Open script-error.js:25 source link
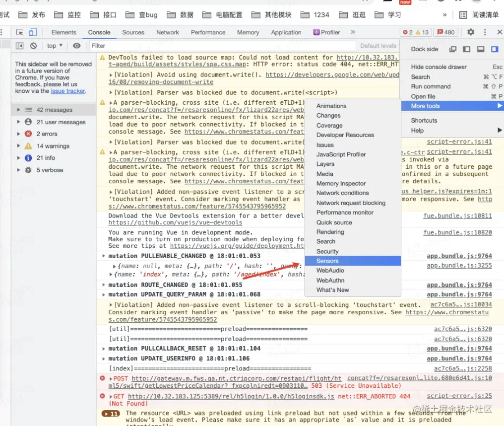 coord(459,396)
